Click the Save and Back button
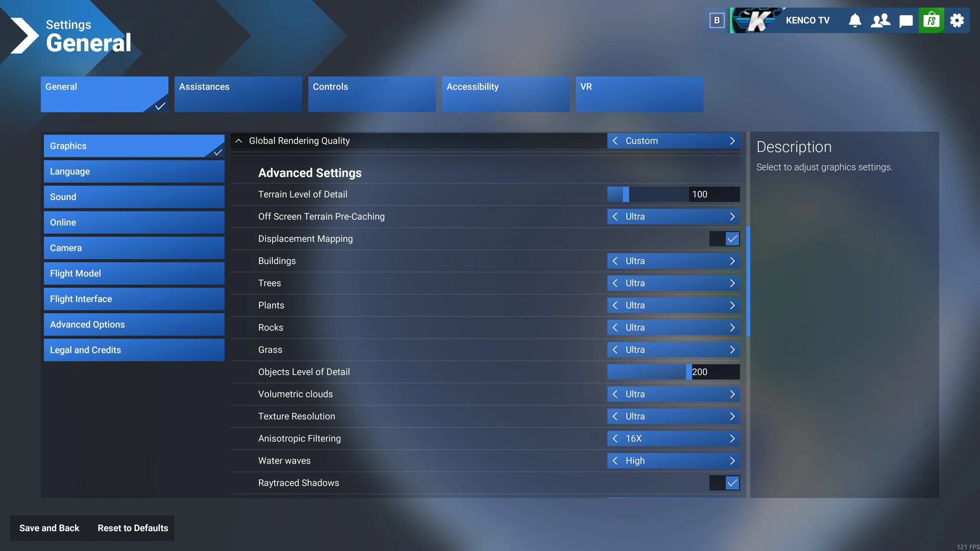 click(x=49, y=528)
